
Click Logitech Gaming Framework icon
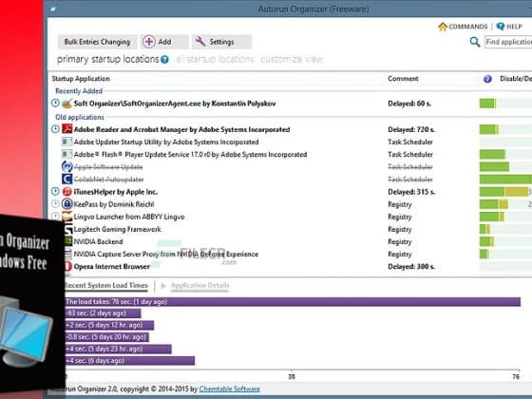pos(68,229)
